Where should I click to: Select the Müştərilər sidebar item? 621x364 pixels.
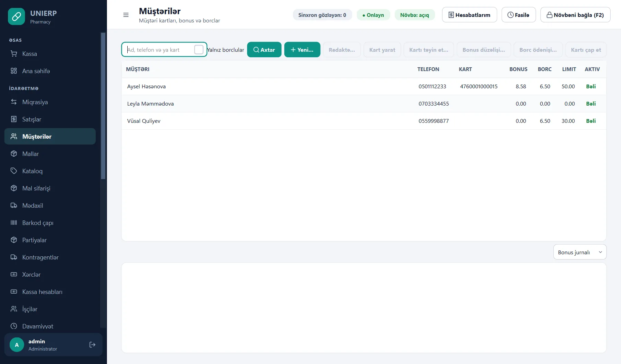tap(50, 136)
